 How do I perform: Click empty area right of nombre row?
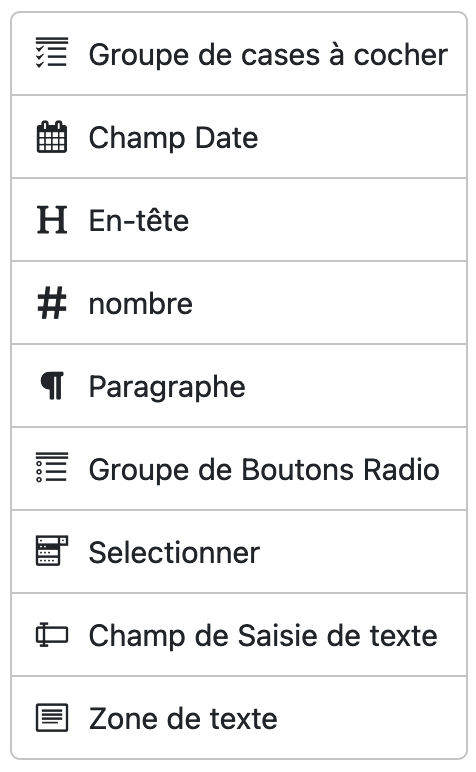click(327, 303)
